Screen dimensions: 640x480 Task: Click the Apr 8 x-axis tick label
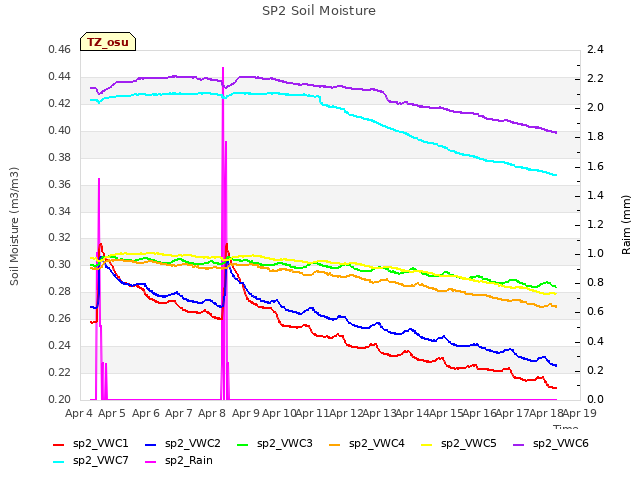click(212, 413)
